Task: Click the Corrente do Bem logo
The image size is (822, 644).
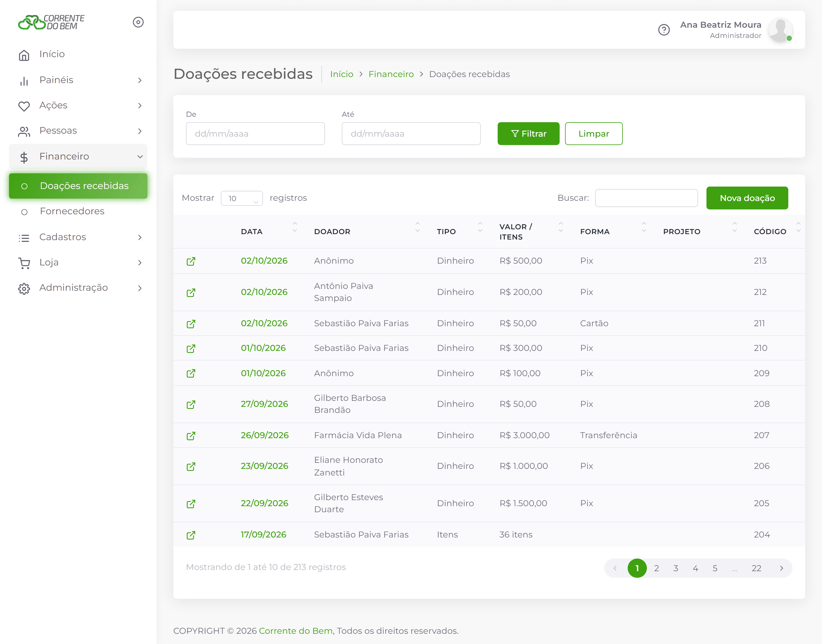Action: pos(51,22)
